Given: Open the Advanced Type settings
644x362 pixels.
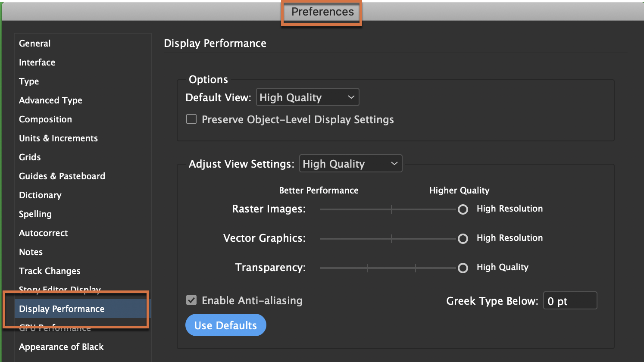Looking at the screenshot, I should coord(50,100).
